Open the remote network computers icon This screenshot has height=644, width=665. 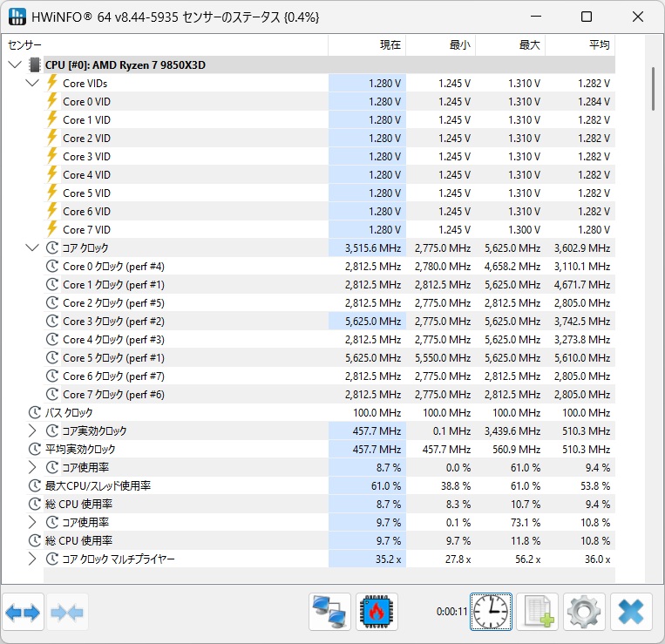point(329,613)
